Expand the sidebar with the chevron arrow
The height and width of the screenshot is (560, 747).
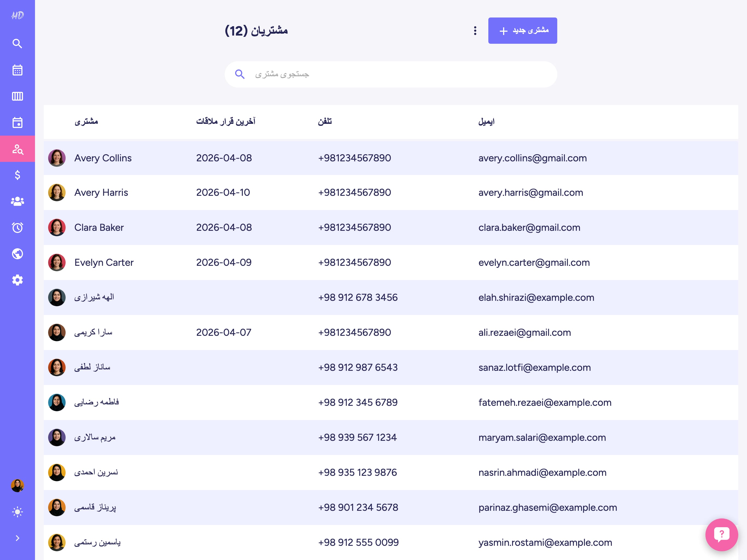point(17,538)
